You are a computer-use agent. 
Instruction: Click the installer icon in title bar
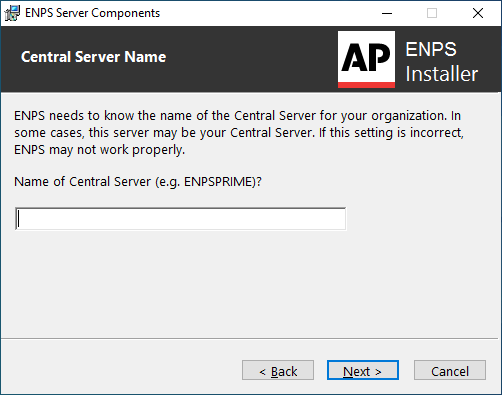click(x=12, y=13)
